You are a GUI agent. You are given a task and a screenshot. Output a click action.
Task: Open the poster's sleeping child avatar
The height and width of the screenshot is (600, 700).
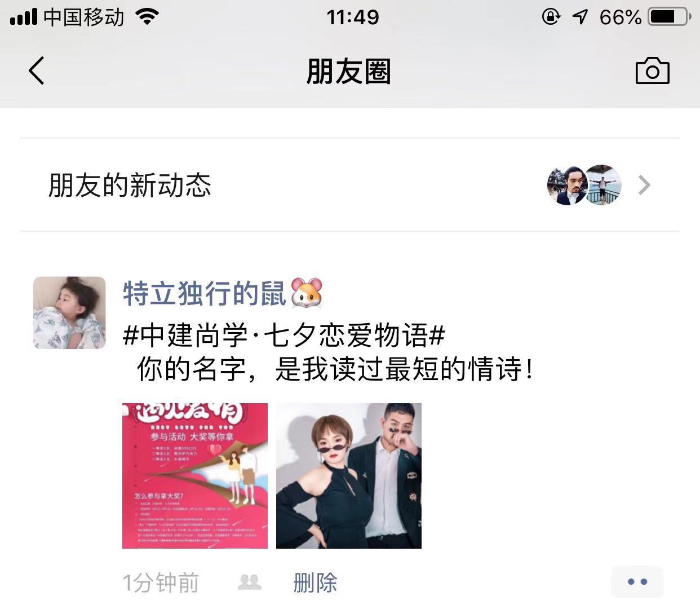[x=69, y=312]
